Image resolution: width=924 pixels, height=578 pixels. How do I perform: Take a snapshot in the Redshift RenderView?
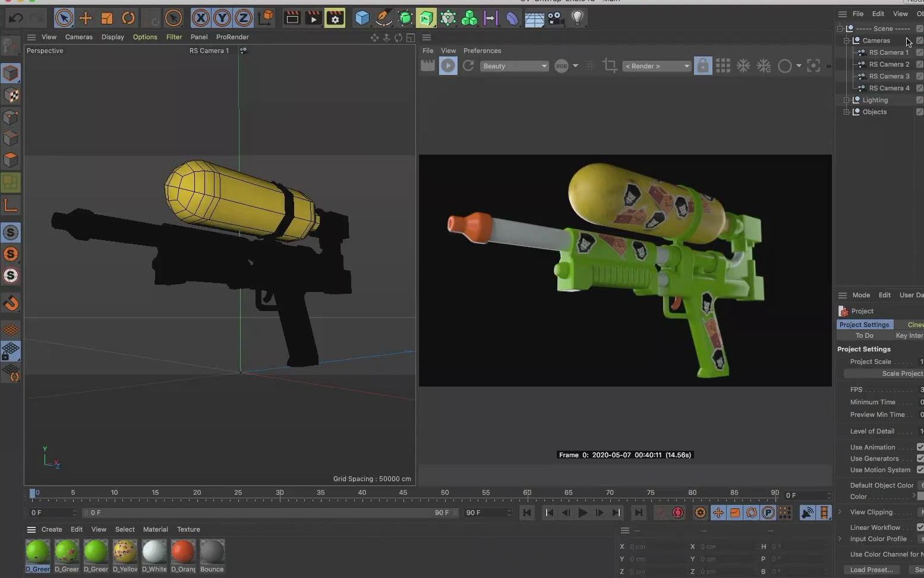pos(427,66)
